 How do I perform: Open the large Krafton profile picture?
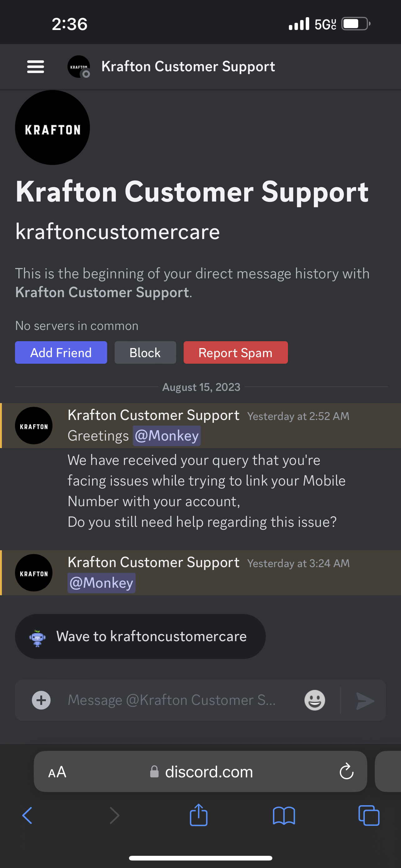click(52, 128)
